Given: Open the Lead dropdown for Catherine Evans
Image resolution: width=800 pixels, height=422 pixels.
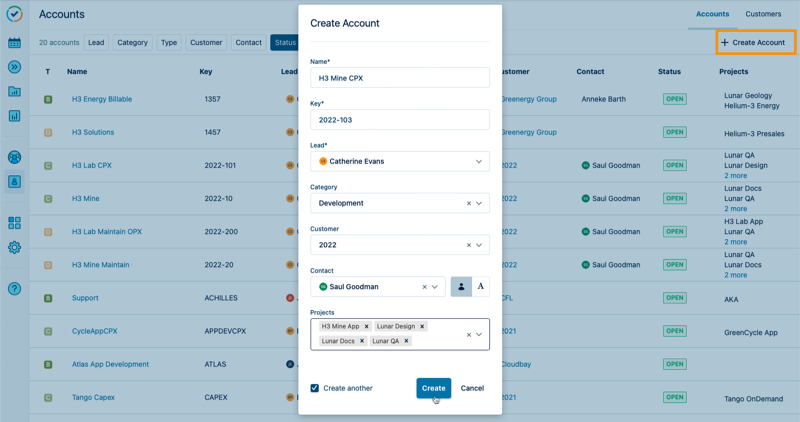Looking at the screenshot, I should coord(479,161).
